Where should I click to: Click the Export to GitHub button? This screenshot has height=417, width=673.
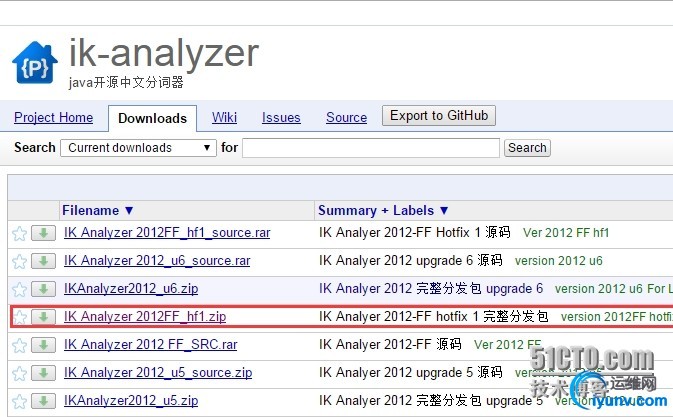(x=439, y=116)
